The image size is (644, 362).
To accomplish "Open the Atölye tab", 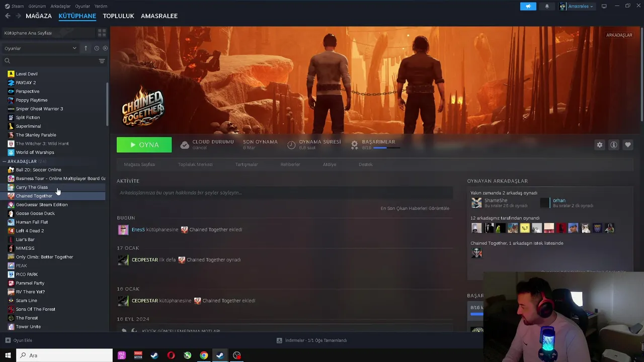I will point(330,164).
